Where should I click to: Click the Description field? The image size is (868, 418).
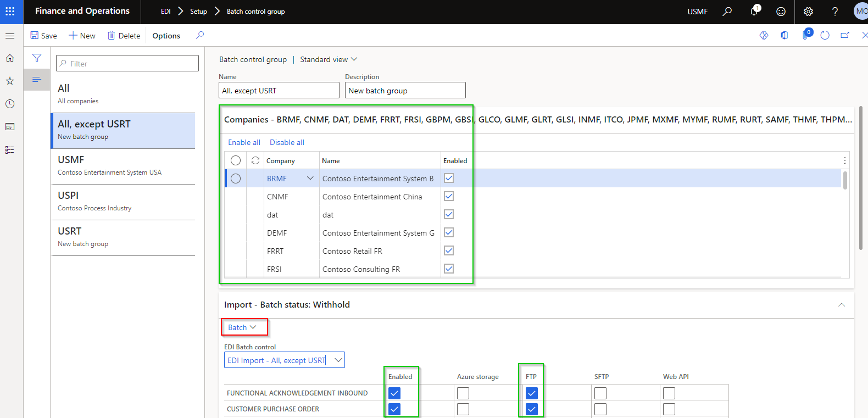[405, 90]
